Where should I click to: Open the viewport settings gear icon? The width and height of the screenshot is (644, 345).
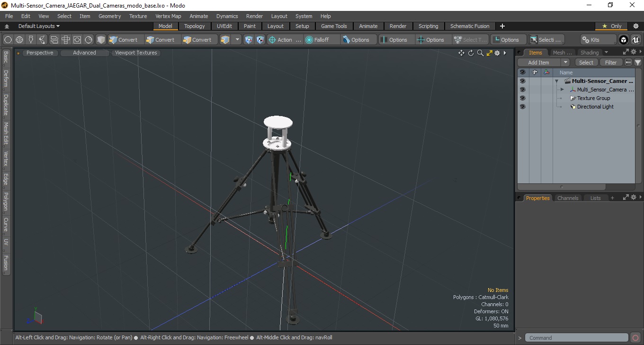coord(497,53)
